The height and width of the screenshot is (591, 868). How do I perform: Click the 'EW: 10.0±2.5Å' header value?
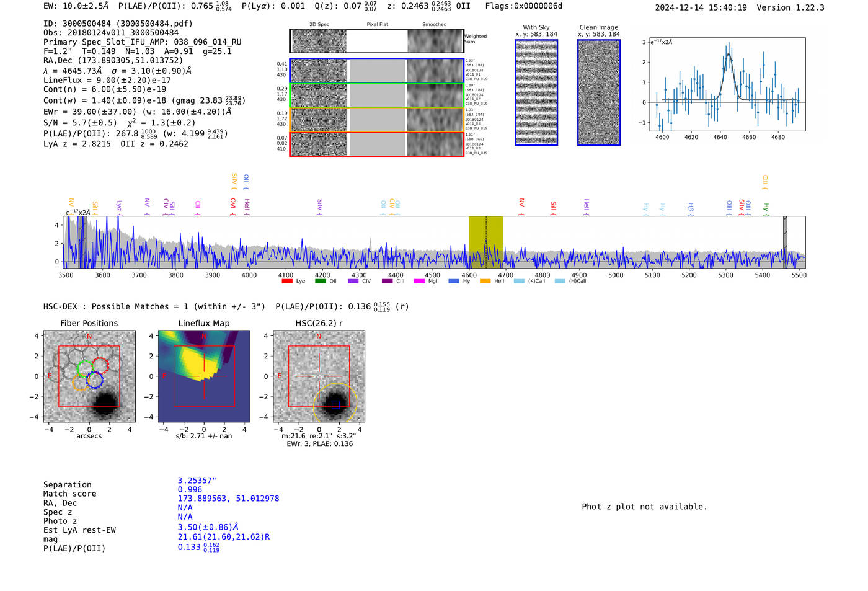pos(76,6)
